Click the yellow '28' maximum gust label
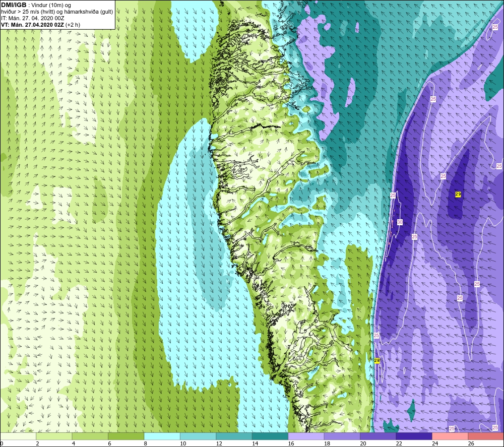 [x=377, y=360]
